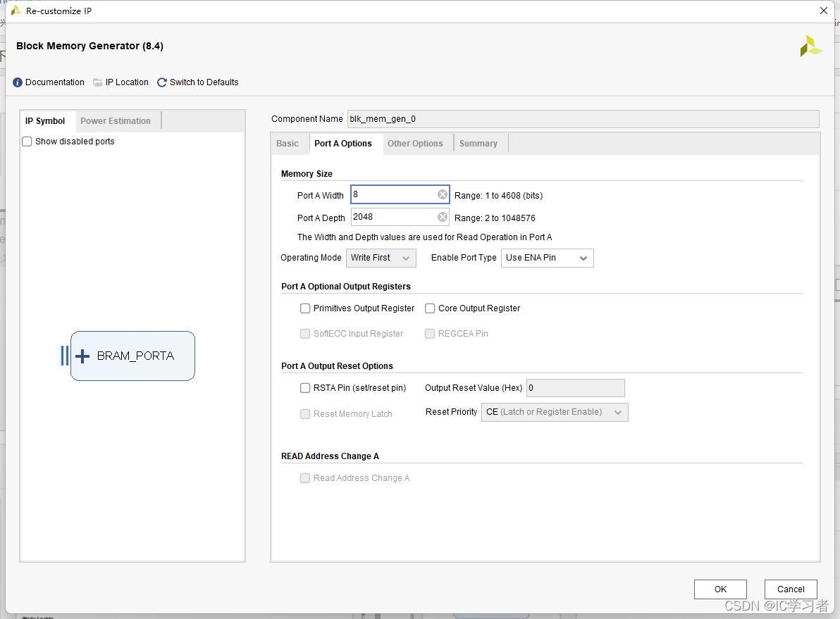The height and width of the screenshot is (619, 840).
Task: Enable Show disabled ports checkbox
Action: point(27,142)
